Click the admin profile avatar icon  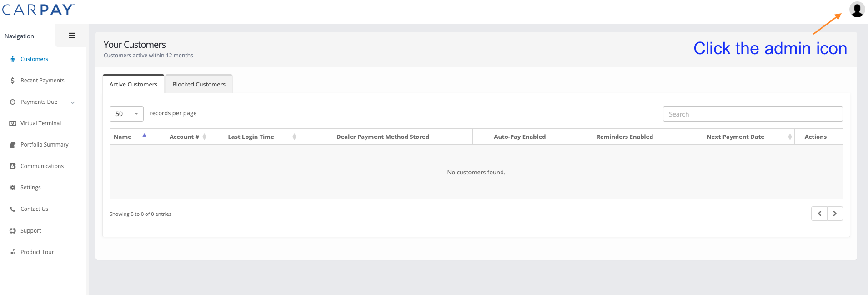[857, 10]
